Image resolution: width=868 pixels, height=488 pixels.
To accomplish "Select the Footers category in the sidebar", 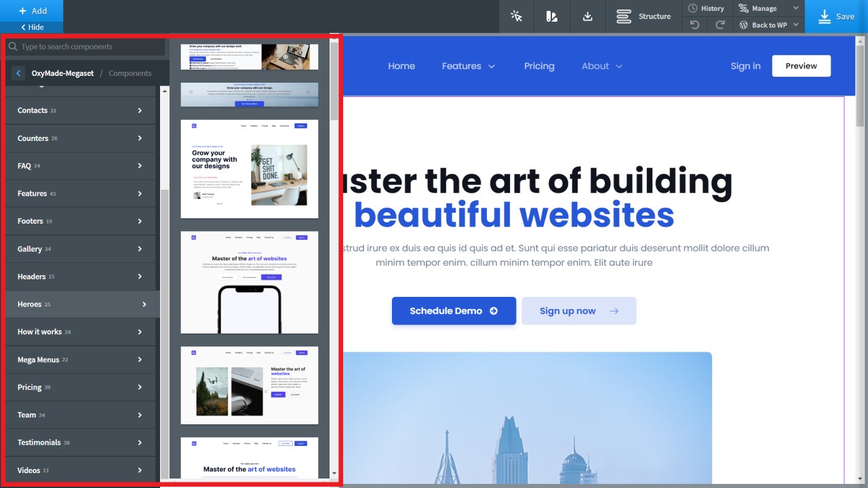I will click(x=80, y=221).
